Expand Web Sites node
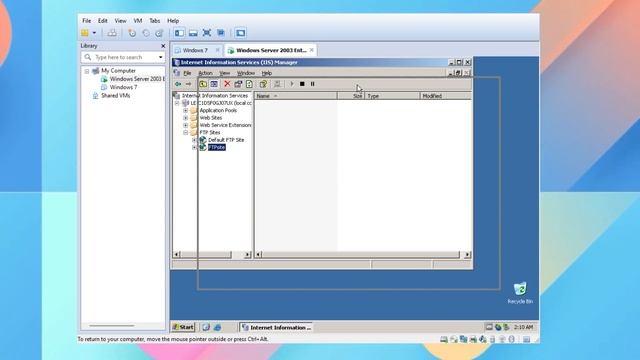The image size is (640, 360). tap(186, 118)
